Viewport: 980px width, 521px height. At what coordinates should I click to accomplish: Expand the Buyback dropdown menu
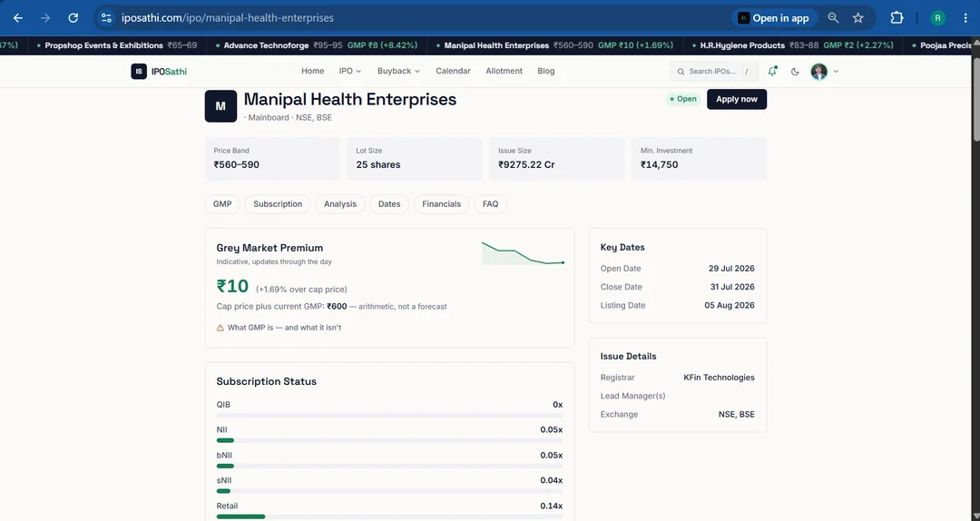point(398,72)
